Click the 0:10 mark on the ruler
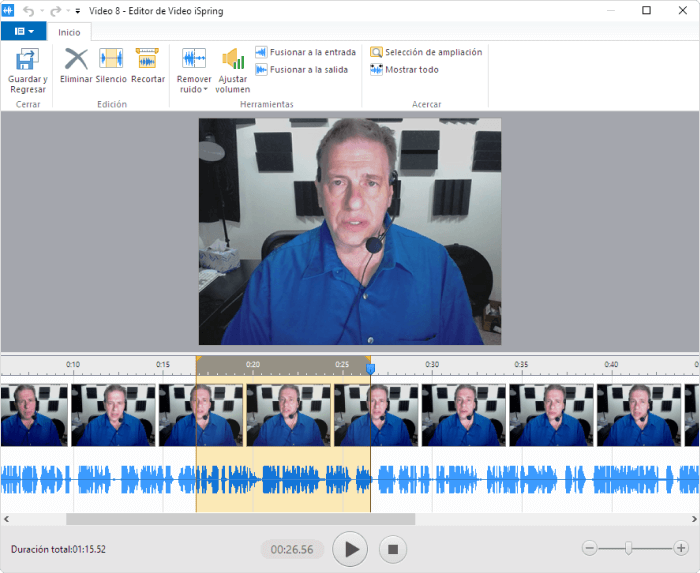This screenshot has width=700, height=573. pyautogui.click(x=73, y=364)
